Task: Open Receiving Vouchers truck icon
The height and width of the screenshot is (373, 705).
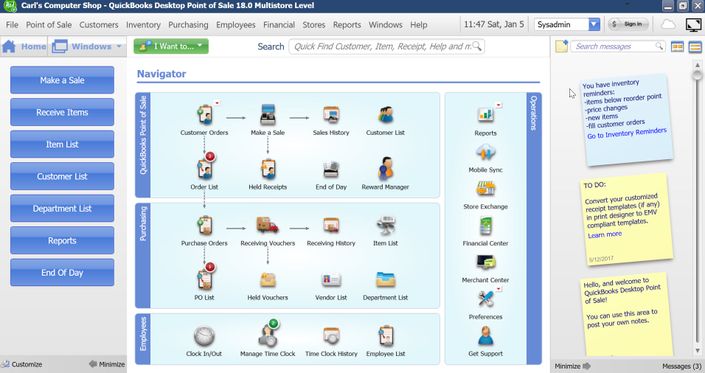Action: (268, 225)
